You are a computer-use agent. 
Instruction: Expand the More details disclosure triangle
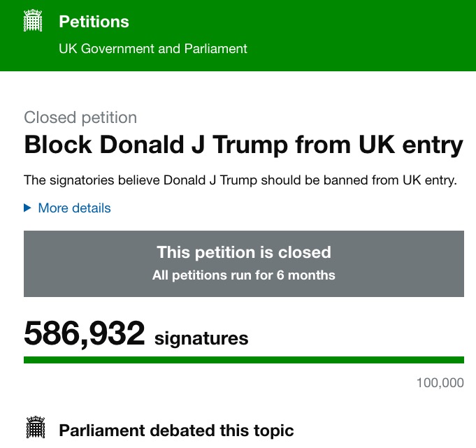27,208
